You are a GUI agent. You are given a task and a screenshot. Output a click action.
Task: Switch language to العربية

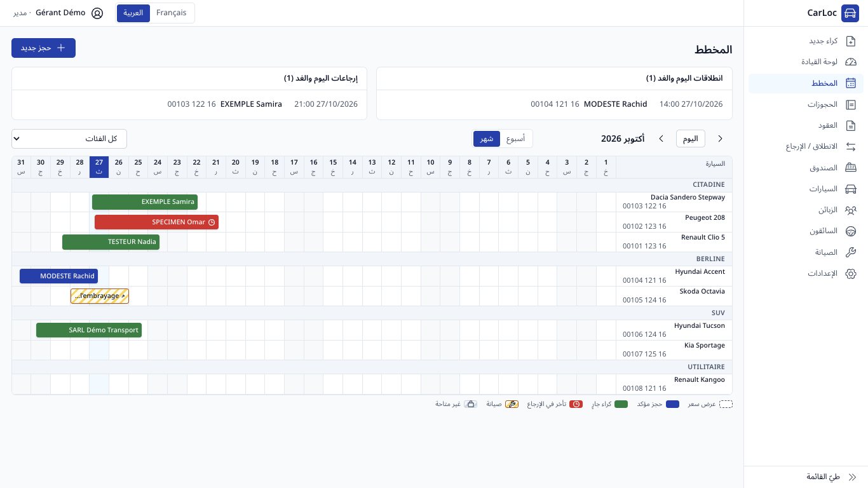pos(133,13)
